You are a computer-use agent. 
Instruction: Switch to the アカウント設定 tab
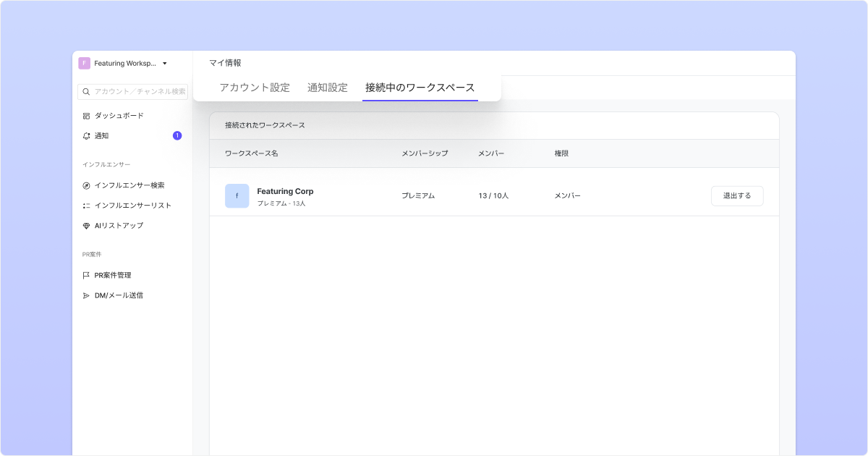255,88
